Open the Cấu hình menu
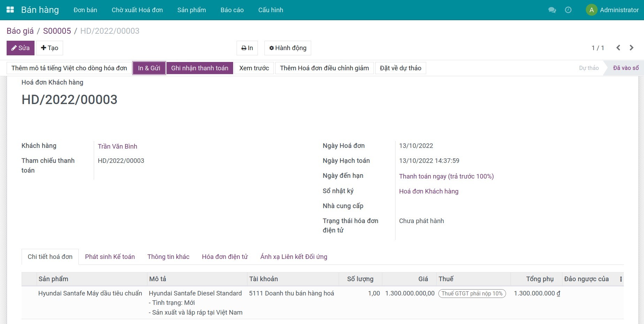 tap(270, 10)
